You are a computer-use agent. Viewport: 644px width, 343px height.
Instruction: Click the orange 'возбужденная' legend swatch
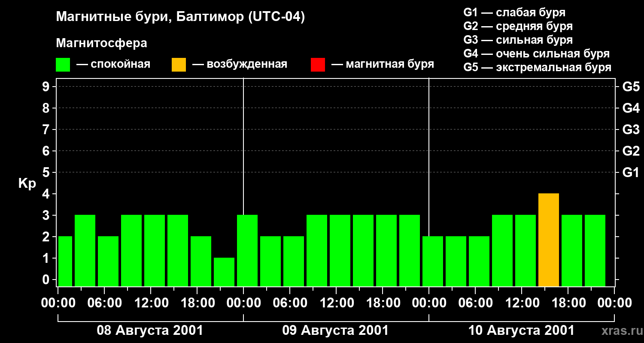(x=179, y=65)
